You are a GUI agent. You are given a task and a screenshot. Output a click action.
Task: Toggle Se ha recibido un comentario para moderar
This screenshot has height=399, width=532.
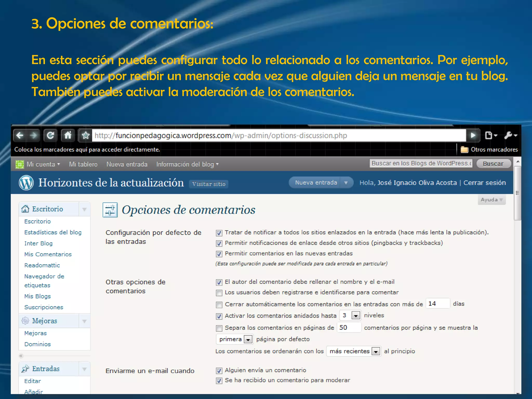tap(219, 381)
